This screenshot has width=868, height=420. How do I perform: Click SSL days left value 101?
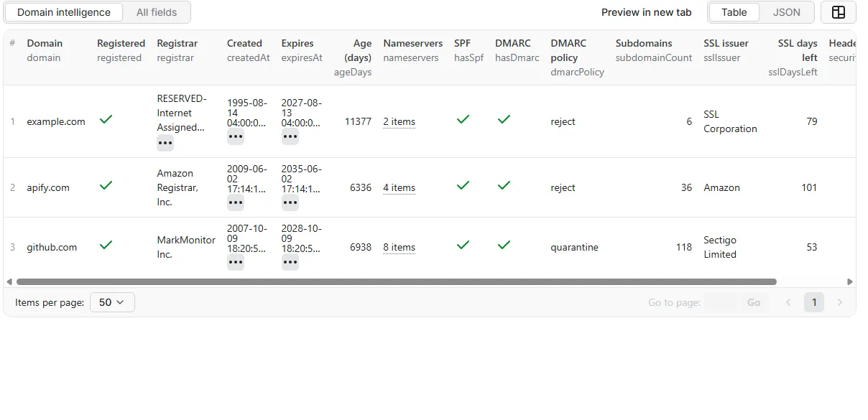coord(809,187)
